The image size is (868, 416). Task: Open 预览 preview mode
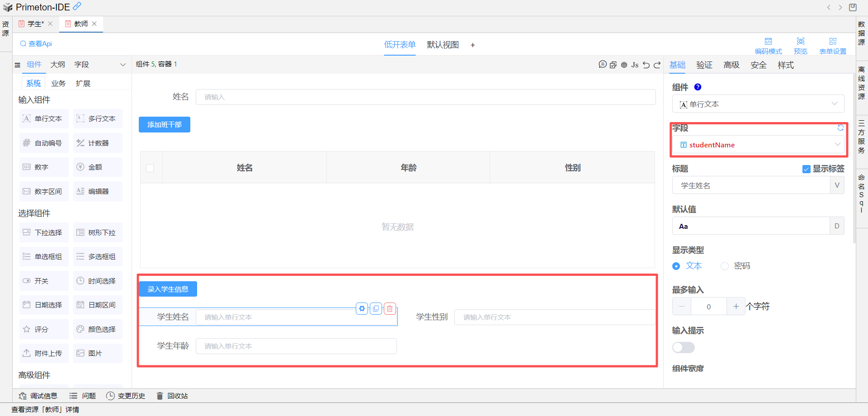[800, 46]
